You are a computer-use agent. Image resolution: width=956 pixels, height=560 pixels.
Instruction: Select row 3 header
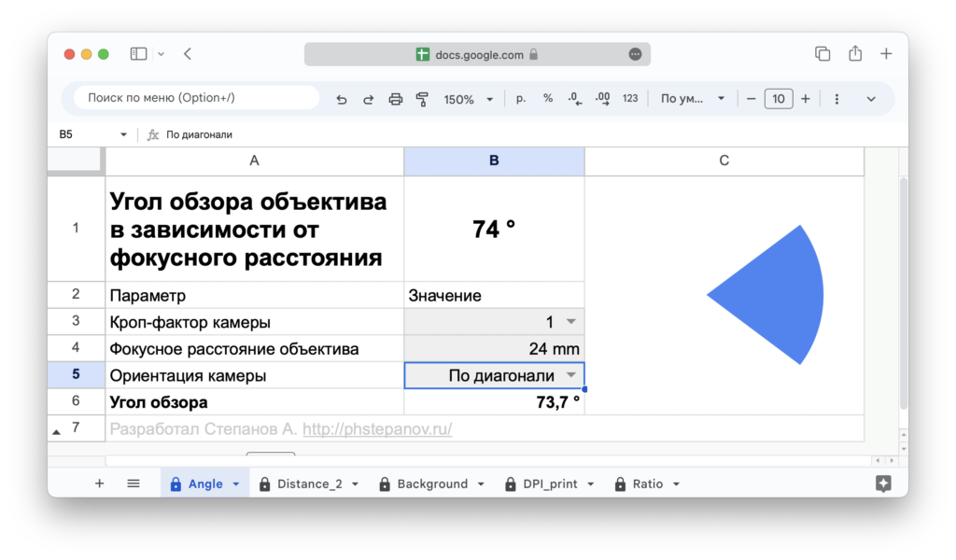click(x=76, y=321)
